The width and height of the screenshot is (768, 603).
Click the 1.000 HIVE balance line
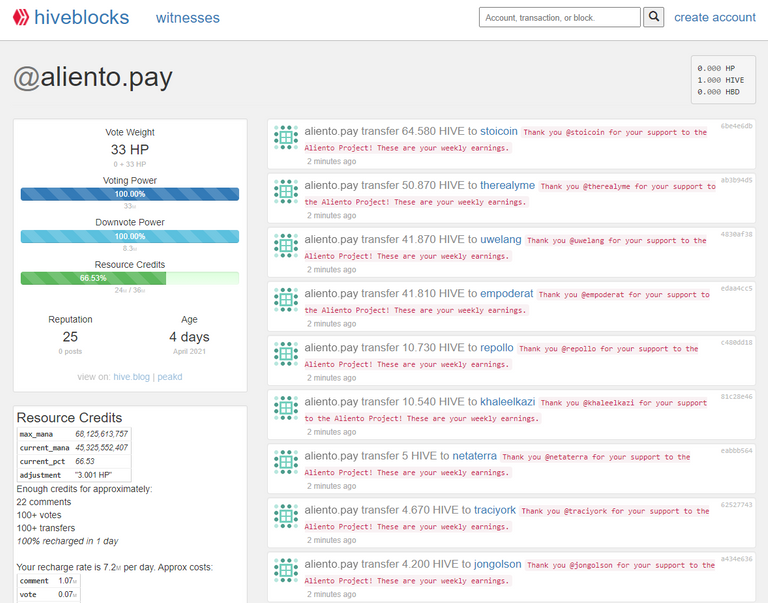pos(720,80)
